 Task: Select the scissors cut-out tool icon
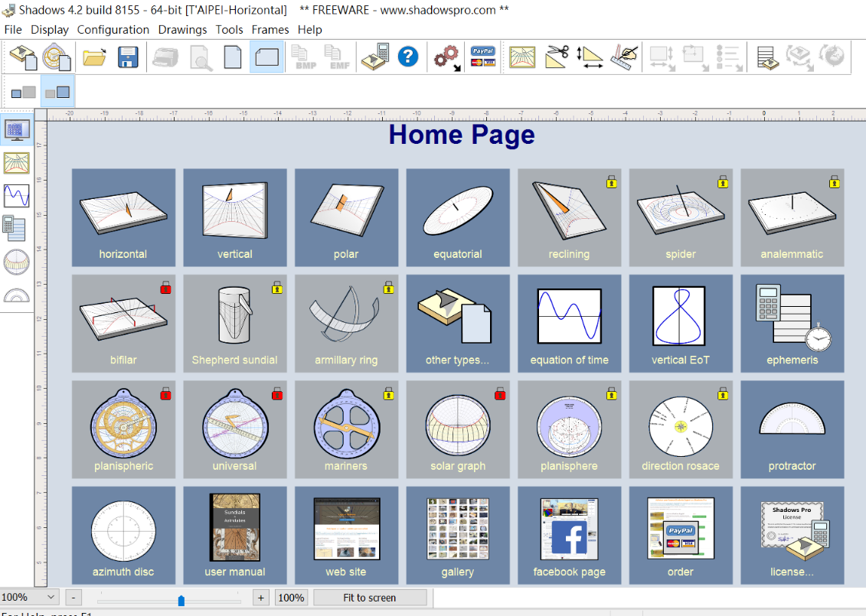pyautogui.click(x=557, y=57)
